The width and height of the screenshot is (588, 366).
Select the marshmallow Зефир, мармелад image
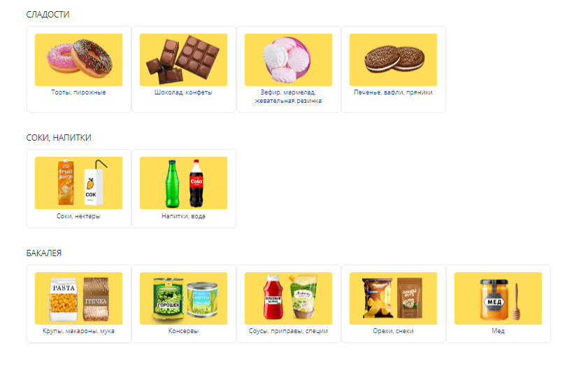click(288, 59)
